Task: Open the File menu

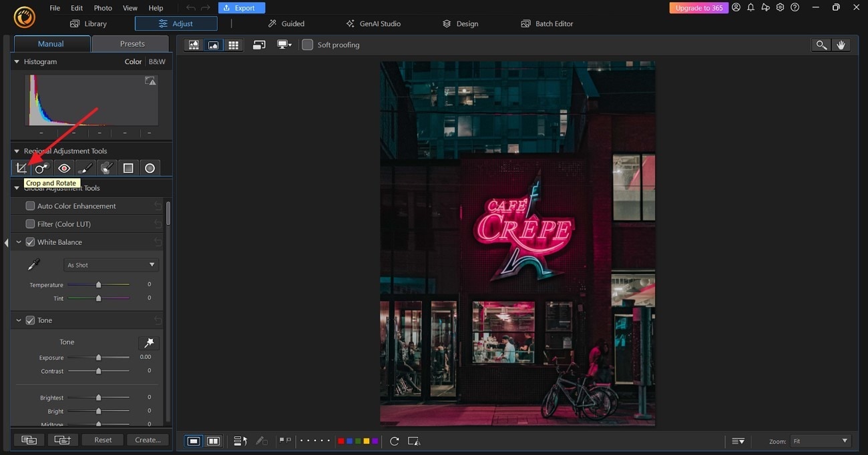Action: coord(55,8)
